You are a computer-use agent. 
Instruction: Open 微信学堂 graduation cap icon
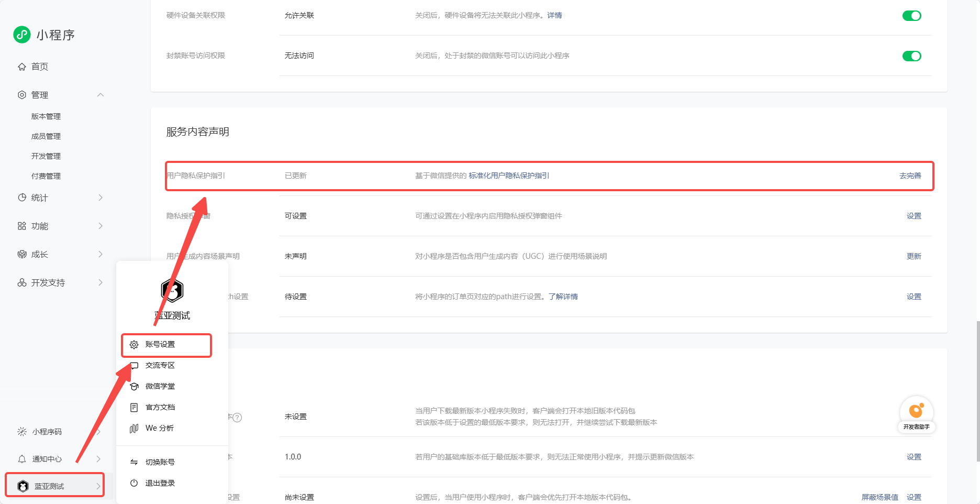134,387
